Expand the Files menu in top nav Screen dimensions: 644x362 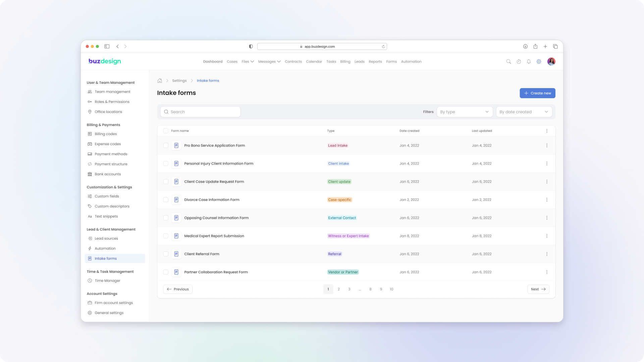248,62
